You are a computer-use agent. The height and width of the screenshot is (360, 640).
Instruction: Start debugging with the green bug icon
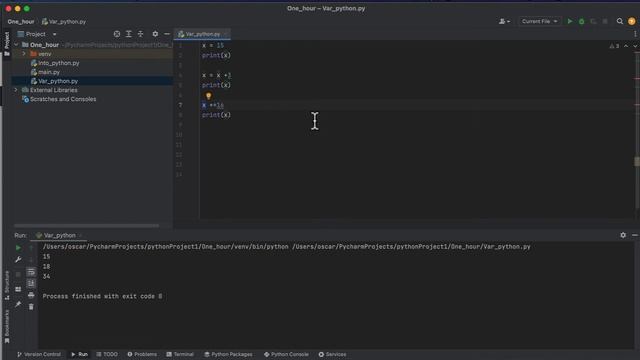coord(582,21)
